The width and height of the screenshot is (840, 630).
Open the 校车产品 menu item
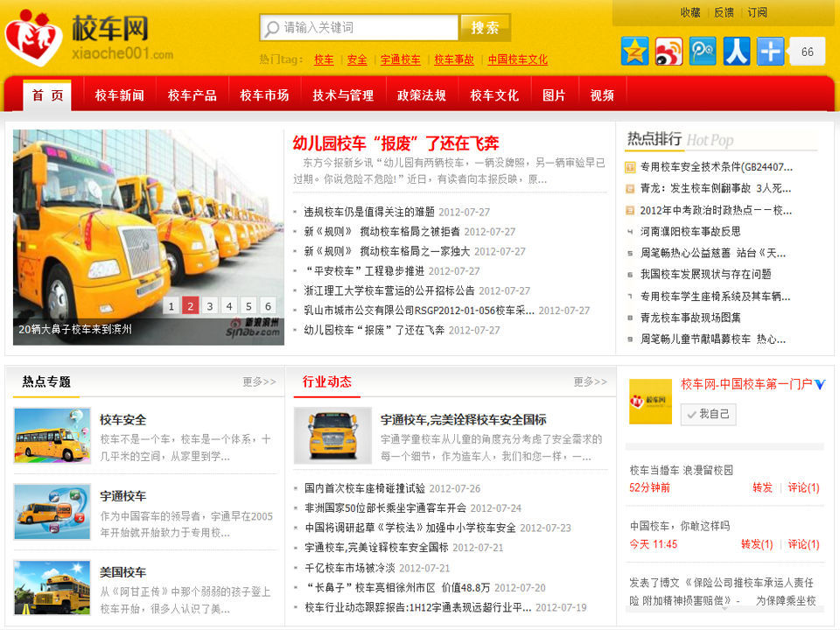click(x=192, y=95)
